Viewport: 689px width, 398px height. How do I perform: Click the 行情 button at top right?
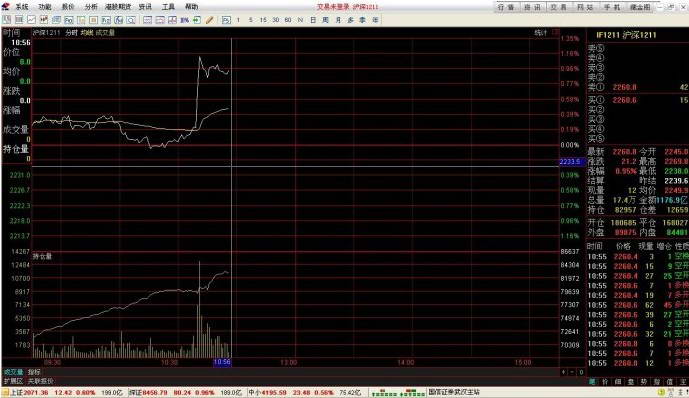(506, 7)
